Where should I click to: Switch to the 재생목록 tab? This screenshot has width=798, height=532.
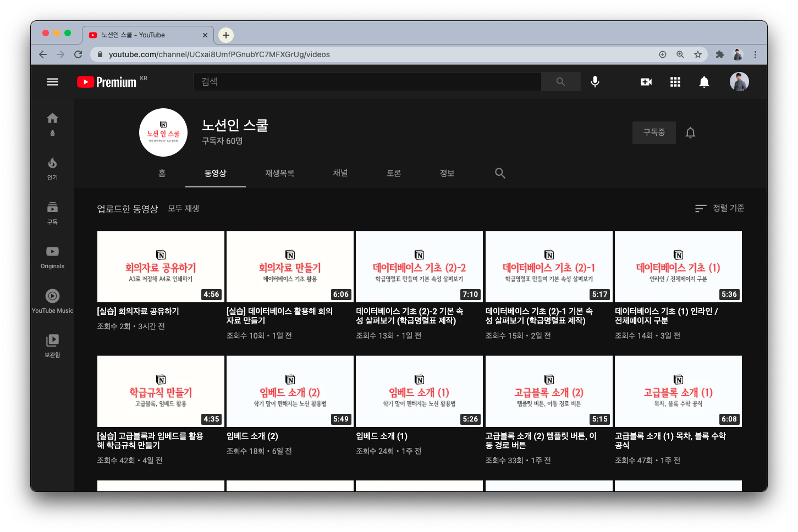280,173
